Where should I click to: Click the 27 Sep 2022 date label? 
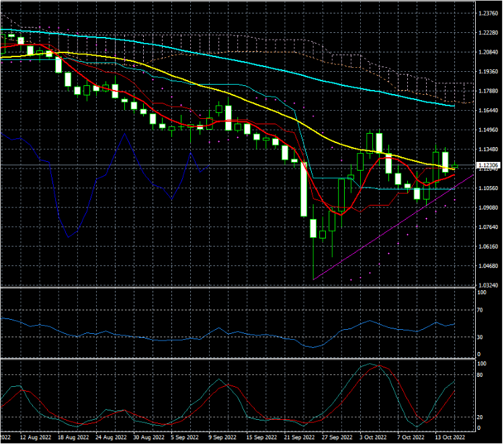pyautogui.click(x=337, y=437)
